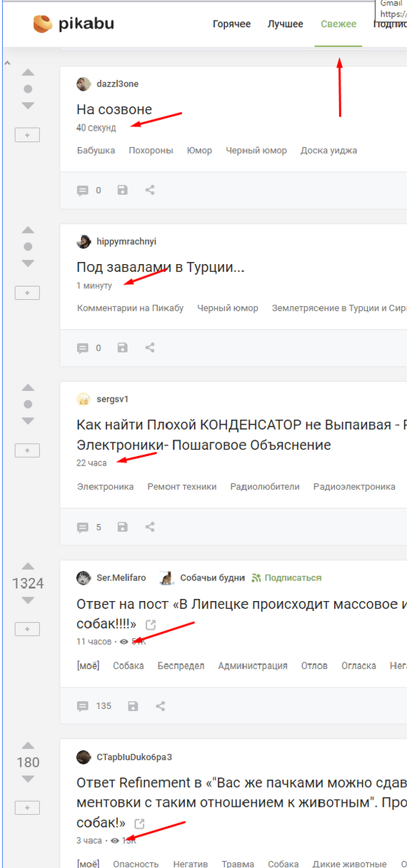Click the rating dot on "На созвоне" post
The width and height of the screenshot is (407, 868).
click(x=28, y=89)
